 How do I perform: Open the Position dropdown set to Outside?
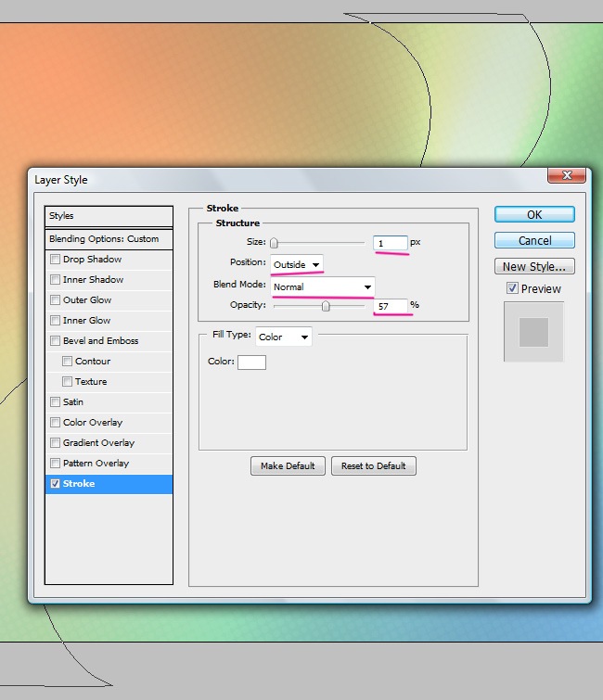[x=297, y=265]
